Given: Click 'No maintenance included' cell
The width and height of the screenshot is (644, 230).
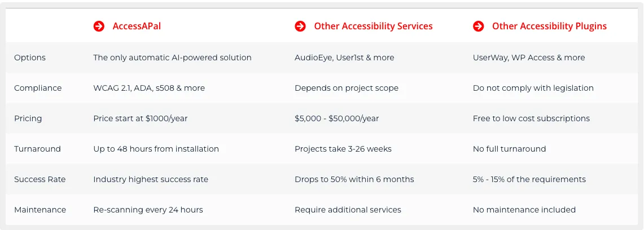Looking at the screenshot, I should click(524, 210).
